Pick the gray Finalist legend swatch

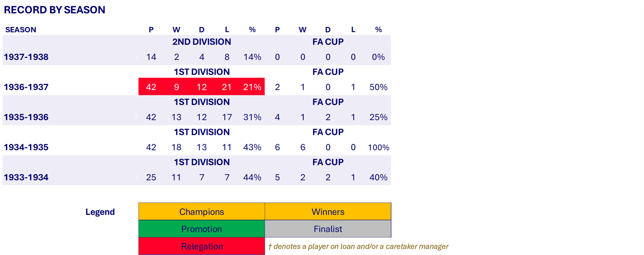point(328,229)
